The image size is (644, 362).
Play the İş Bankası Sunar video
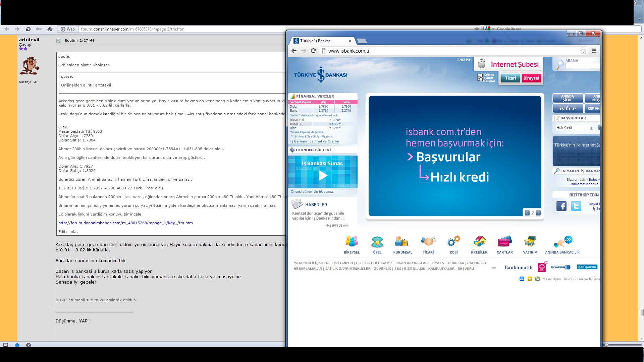323,175
